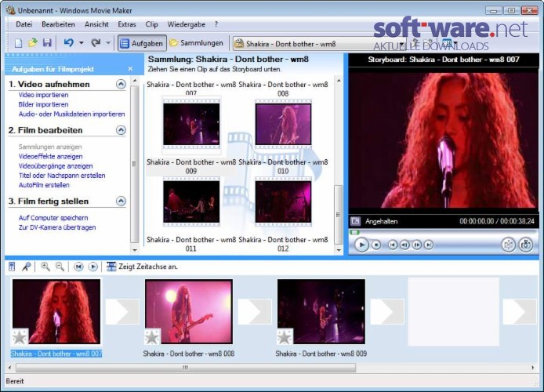The width and height of the screenshot is (544, 392).
Task: Click the Auf Computer speichern link
Action: pyautogui.click(x=53, y=218)
